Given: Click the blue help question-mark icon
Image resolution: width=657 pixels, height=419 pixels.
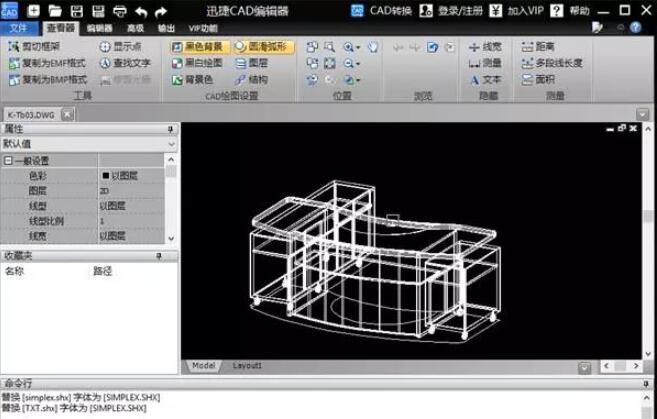Looking at the screenshot, I should pyautogui.click(x=636, y=28).
